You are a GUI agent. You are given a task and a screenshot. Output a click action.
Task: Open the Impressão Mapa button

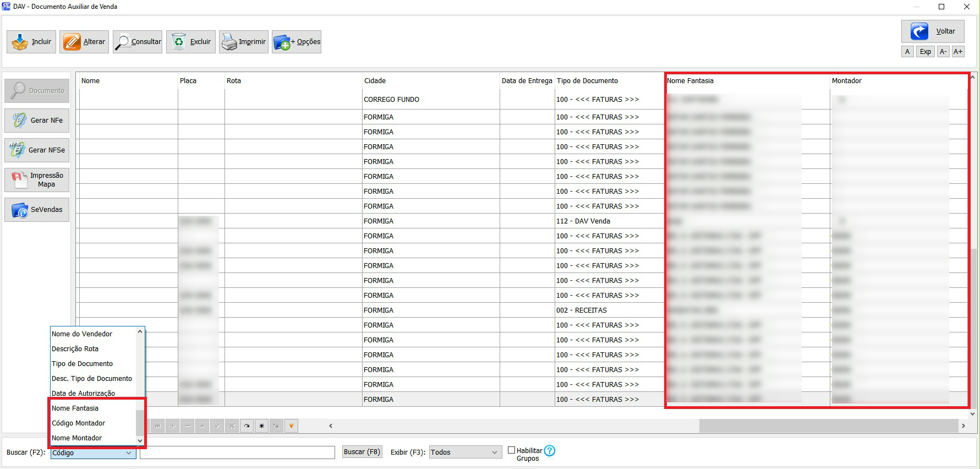tap(37, 180)
